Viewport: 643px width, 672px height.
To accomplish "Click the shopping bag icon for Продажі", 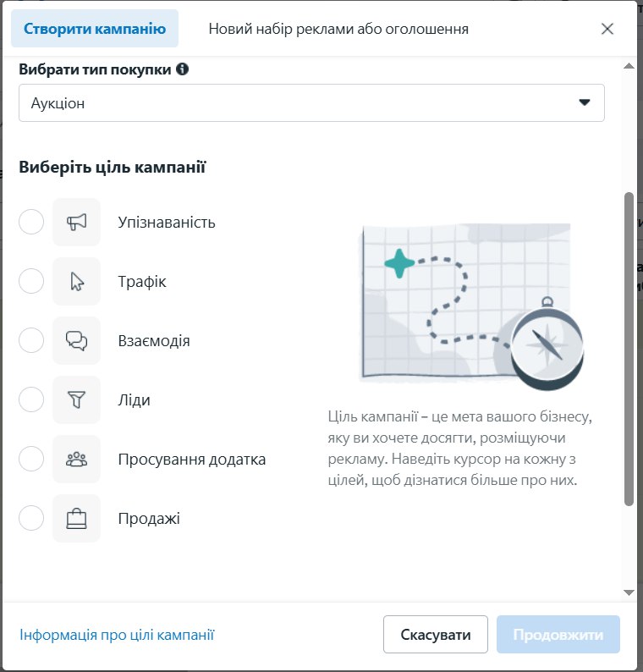I will pyautogui.click(x=76, y=519).
